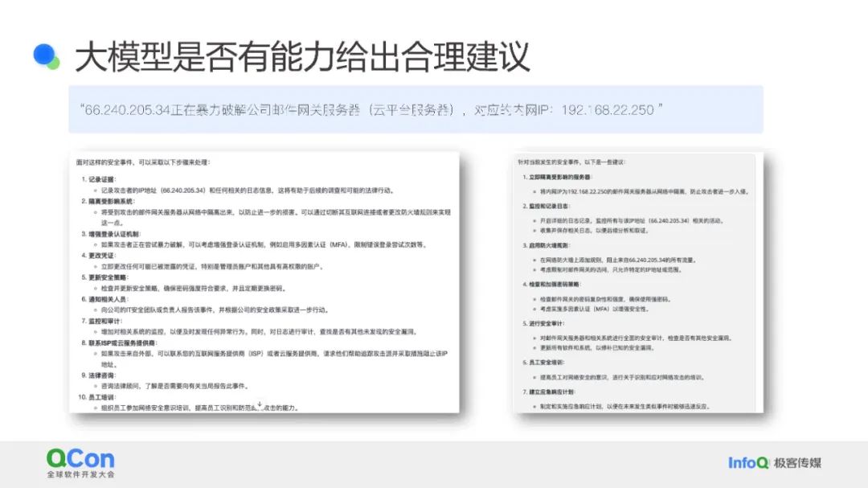Click the left response screenshot panel
The height and width of the screenshot is (488, 868).
(x=264, y=282)
